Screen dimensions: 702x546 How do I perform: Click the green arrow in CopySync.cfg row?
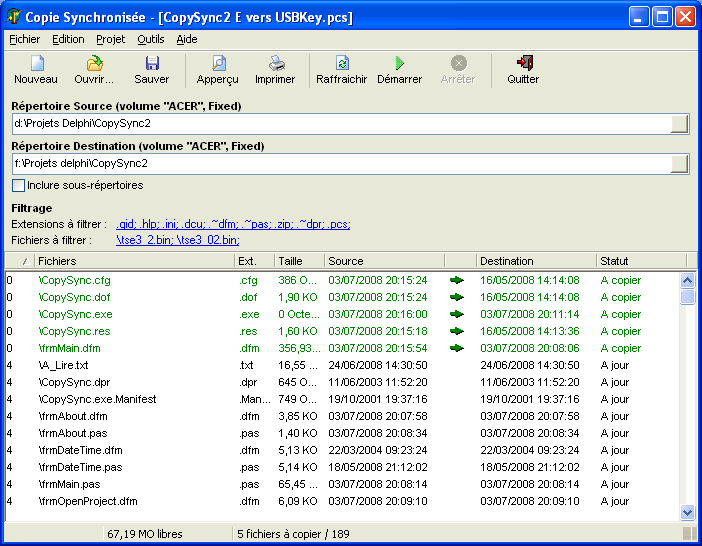[x=457, y=280]
